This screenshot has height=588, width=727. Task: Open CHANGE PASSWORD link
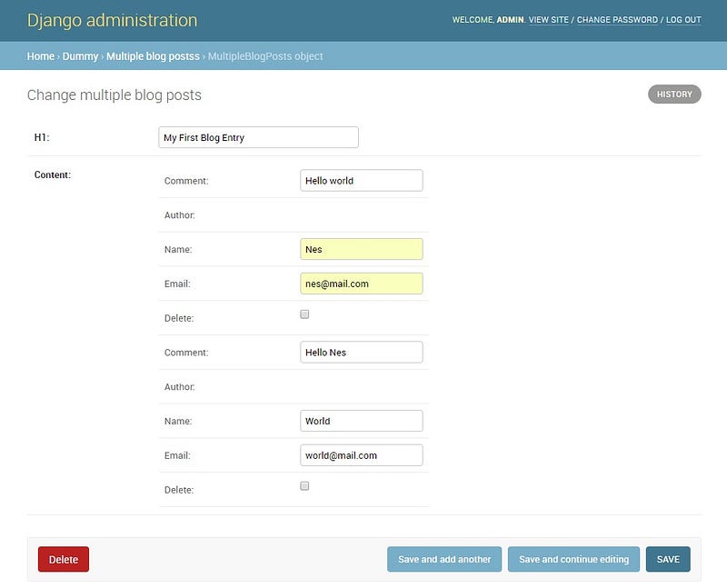click(x=617, y=20)
